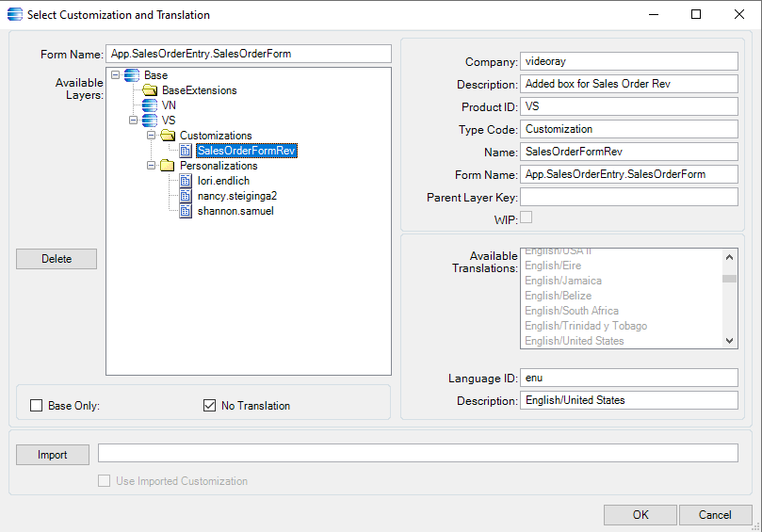Click the Product ID field
The image size is (762, 532).
click(629, 106)
